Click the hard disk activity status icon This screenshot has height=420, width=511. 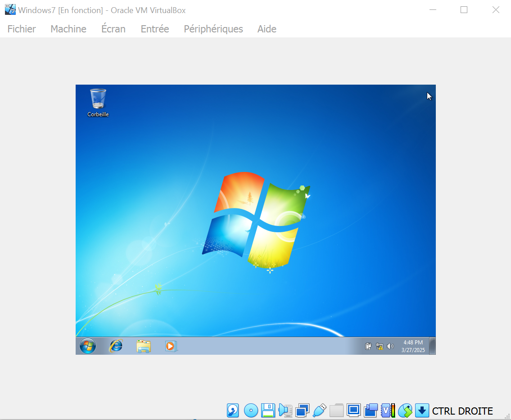click(x=232, y=411)
